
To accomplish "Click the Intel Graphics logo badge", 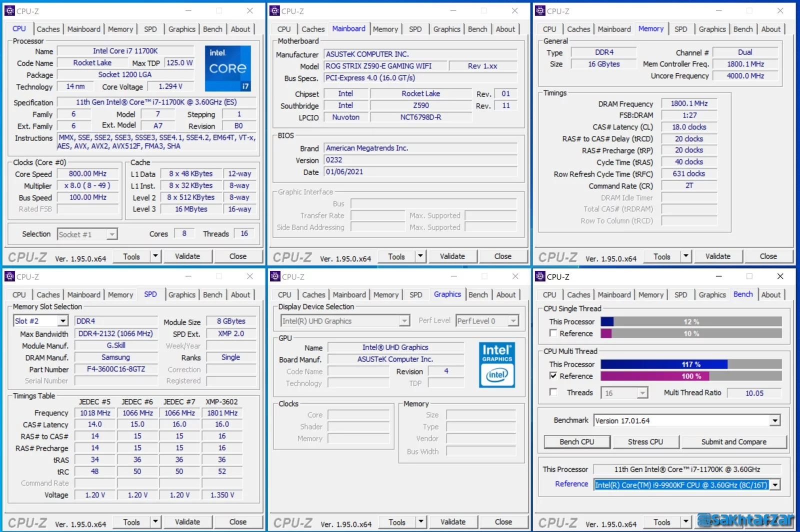I will click(x=497, y=365).
